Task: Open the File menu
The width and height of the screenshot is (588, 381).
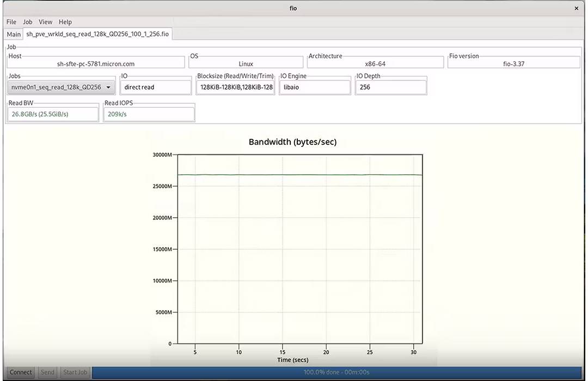Action: [11, 22]
